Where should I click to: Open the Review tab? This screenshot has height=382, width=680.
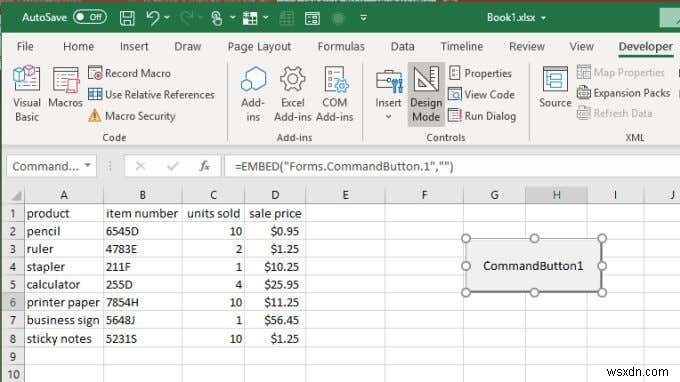527,46
